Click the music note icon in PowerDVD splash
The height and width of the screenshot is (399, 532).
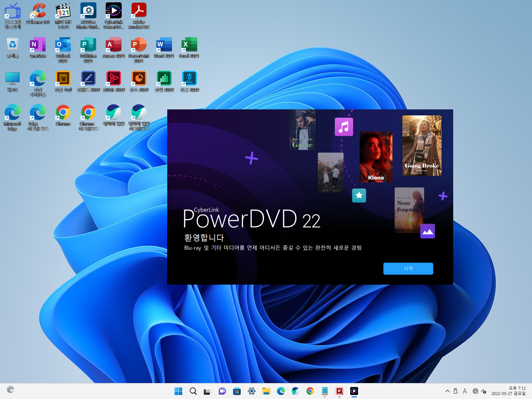click(344, 127)
